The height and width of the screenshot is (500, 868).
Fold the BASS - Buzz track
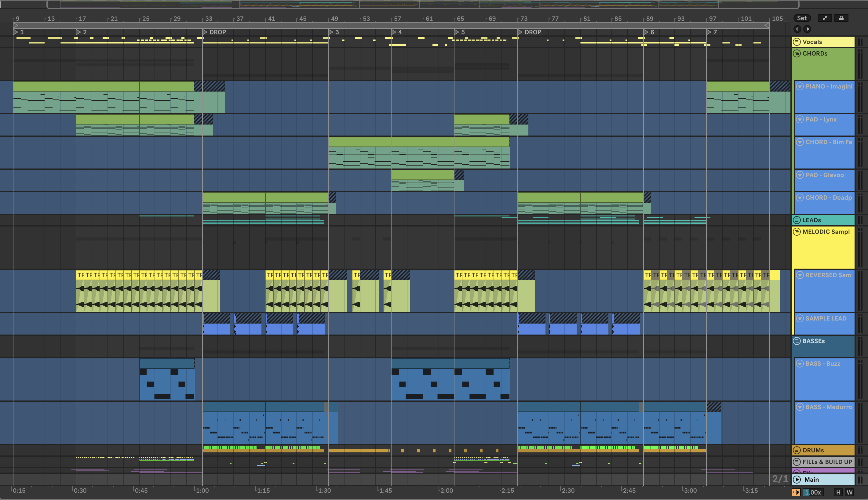[x=800, y=364]
